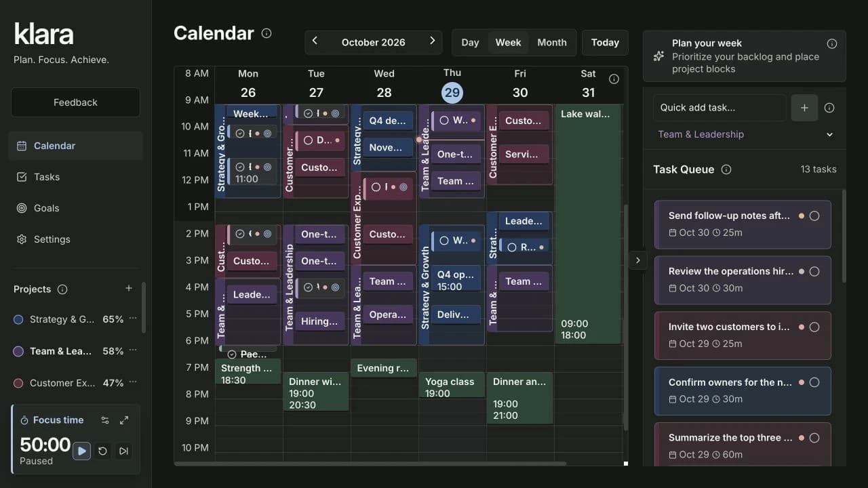868x488 pixels.
Task: Click the Today button
Action: tap(605, 42)
